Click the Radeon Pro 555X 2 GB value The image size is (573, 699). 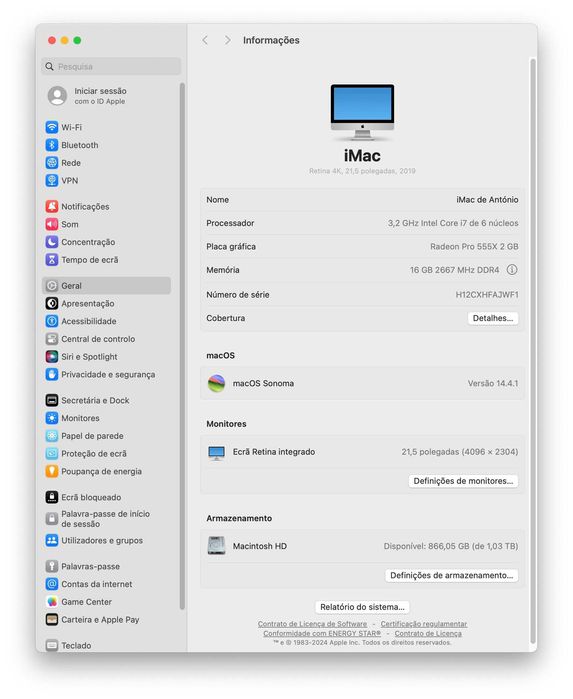[474, 247]
